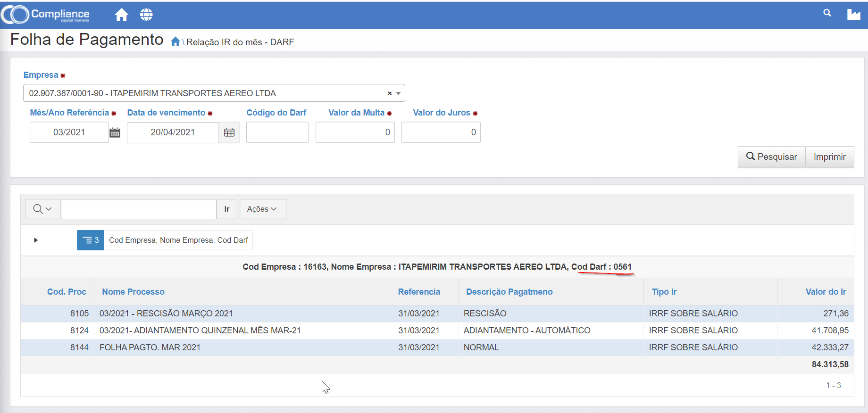Image resolution: width=868 pixels, height=413 pixels.
Task: Click value 42.333,27
Action: [830, 347]
